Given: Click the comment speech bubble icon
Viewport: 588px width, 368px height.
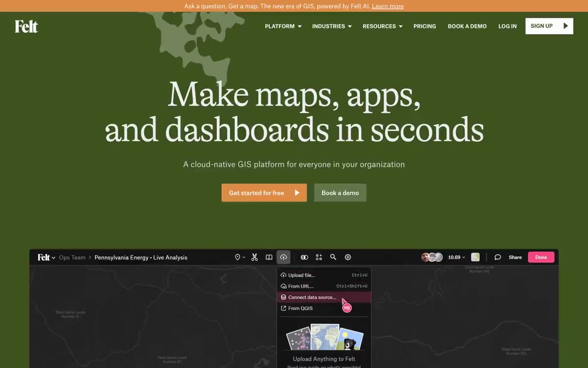Looking at the screenshot, I should pos(497,257).
